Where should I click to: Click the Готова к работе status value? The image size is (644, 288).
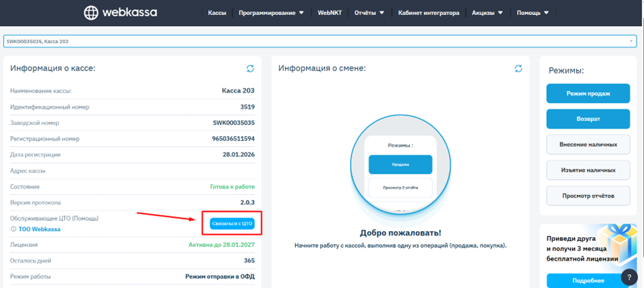point(232,187)
